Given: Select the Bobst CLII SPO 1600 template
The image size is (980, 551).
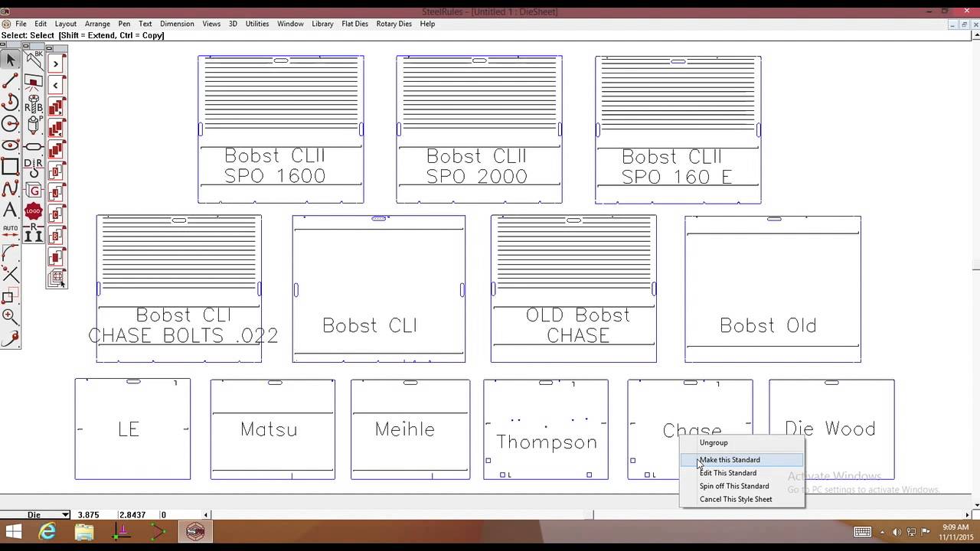Looking at the screenshot, I should 281,129.
